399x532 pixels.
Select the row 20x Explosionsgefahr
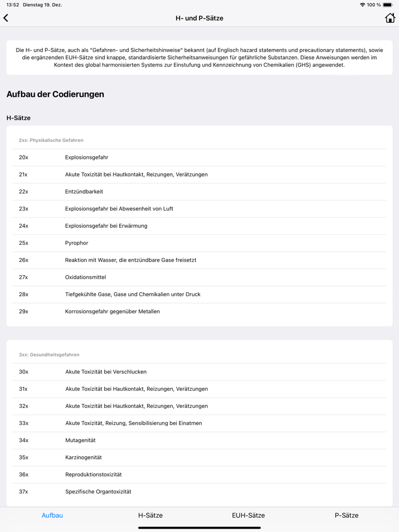199,157
